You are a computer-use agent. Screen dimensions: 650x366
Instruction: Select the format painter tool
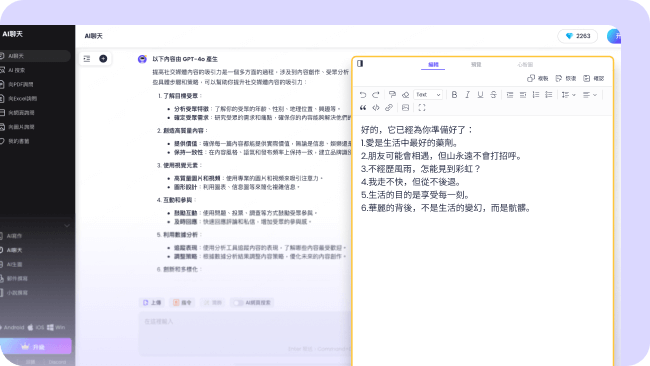[392, 95]
